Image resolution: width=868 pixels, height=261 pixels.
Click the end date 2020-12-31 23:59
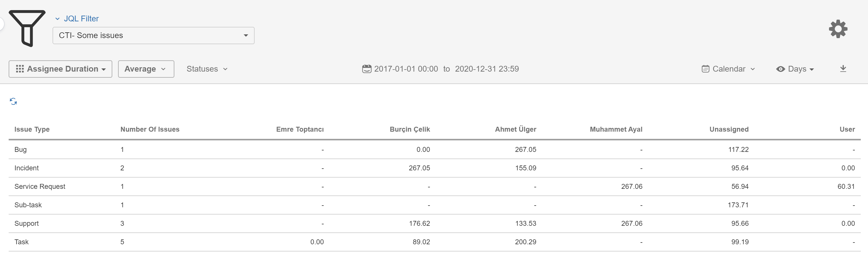coord(487,69)
